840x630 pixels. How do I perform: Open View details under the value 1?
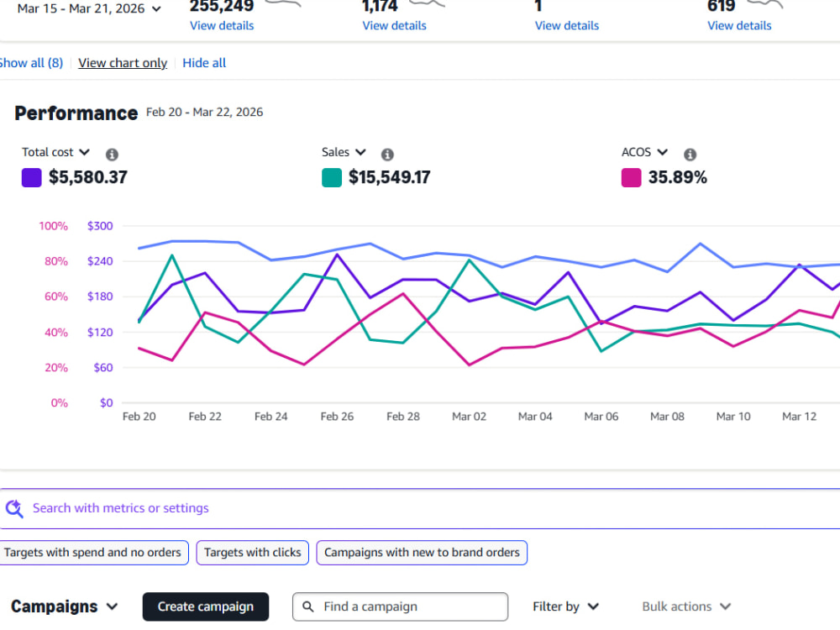pyautogui.click(x=567, y=25)
